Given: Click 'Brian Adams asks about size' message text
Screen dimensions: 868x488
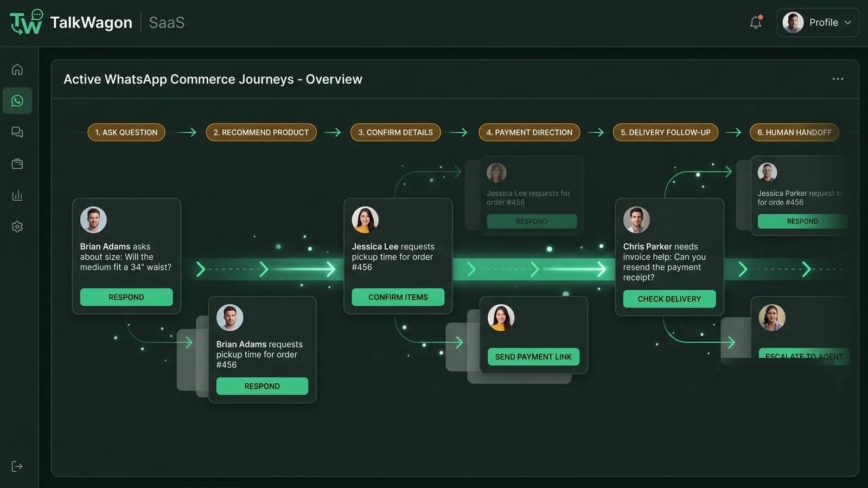Looking at the screenshot, I should point(126,257).
